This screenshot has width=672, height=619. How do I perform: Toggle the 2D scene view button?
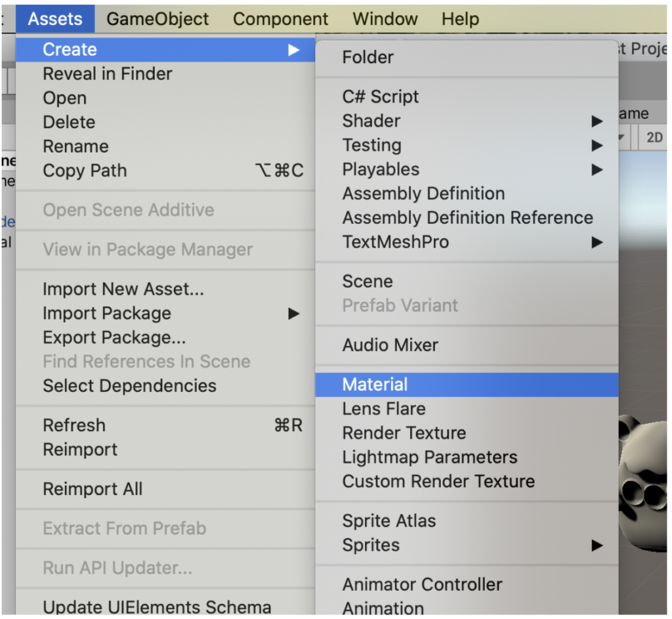654,138
